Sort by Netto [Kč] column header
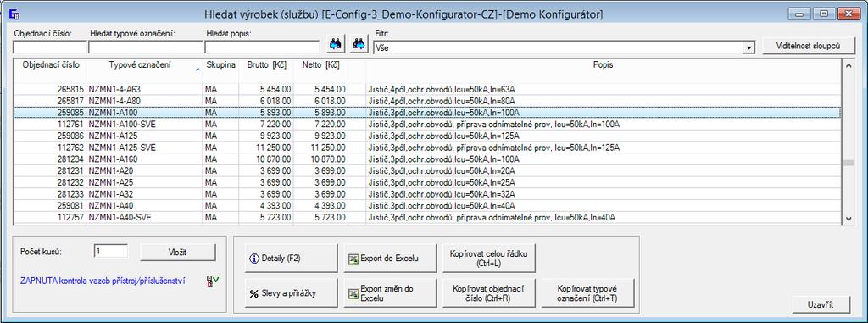The width and height of the screenshot is (868, 323). click(321, 65)
